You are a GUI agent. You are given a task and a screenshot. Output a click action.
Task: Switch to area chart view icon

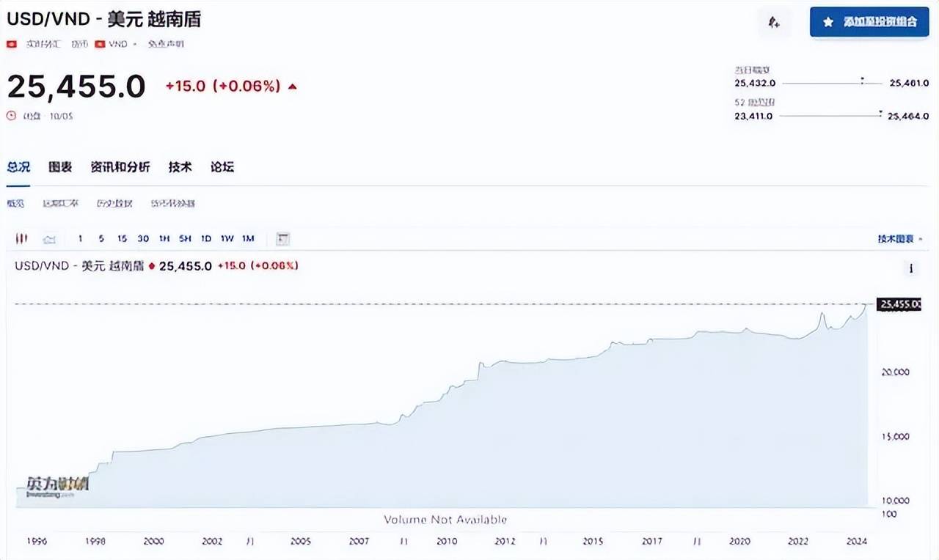49,238
